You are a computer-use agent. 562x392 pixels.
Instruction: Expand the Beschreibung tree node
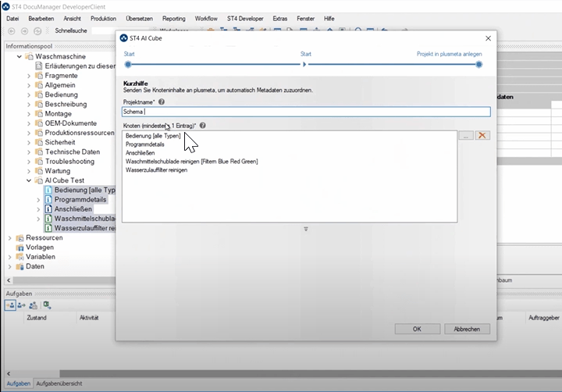(29, 105)
